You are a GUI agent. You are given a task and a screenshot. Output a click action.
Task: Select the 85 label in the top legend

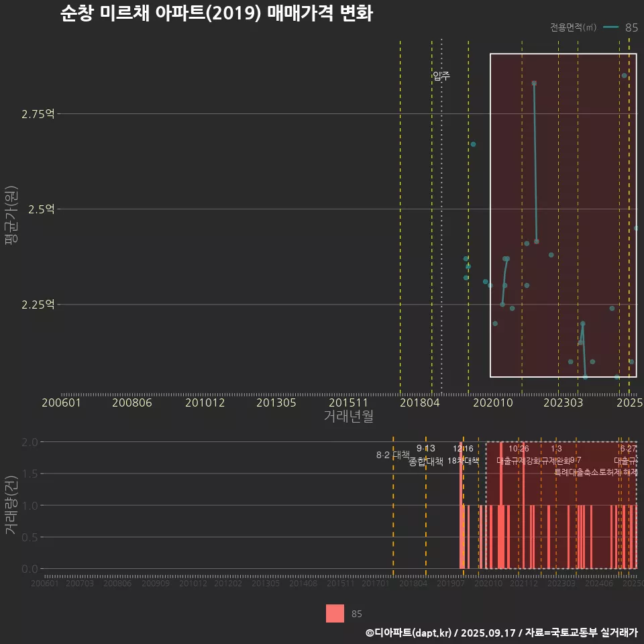coord(631,28)
